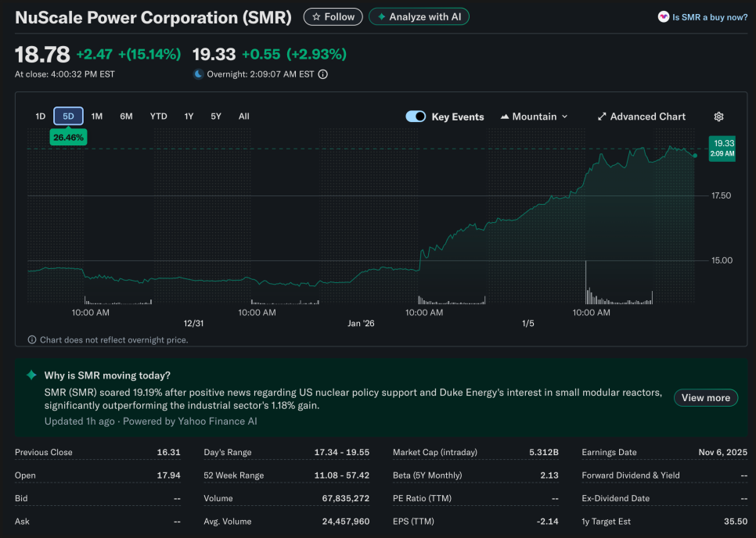Click the sparkle icon beside Why is SMR moving
The image size is (756, 538).
tap(31, 375)
